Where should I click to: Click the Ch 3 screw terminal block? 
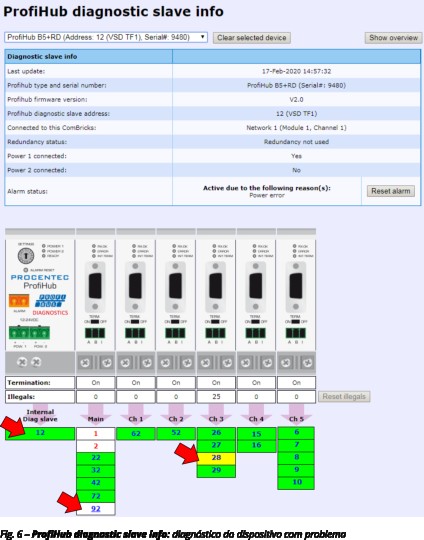216,333
